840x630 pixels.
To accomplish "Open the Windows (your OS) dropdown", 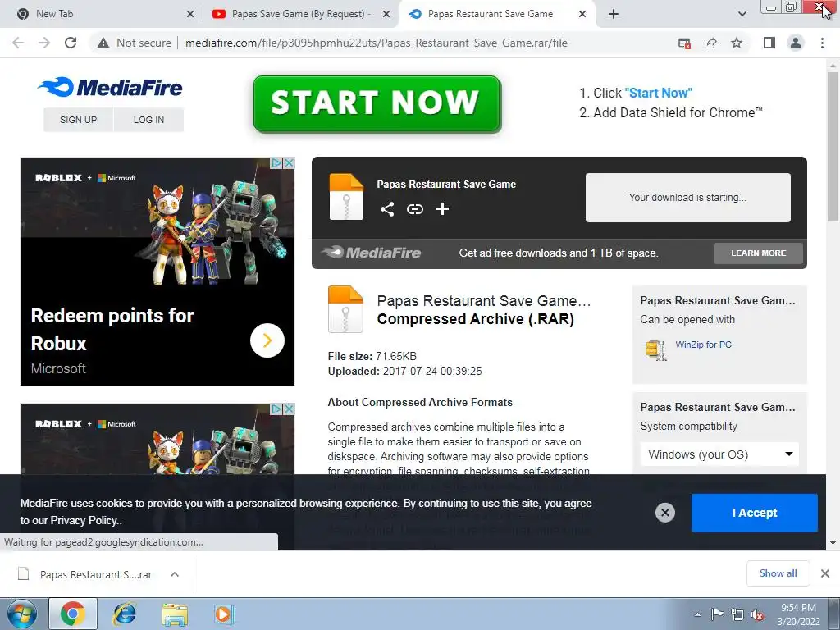I will click(719, 454).
